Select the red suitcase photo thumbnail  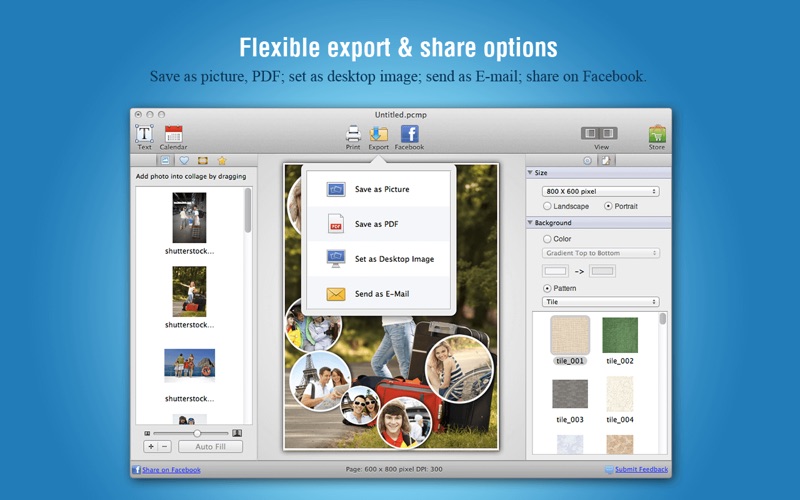[189, 291]
